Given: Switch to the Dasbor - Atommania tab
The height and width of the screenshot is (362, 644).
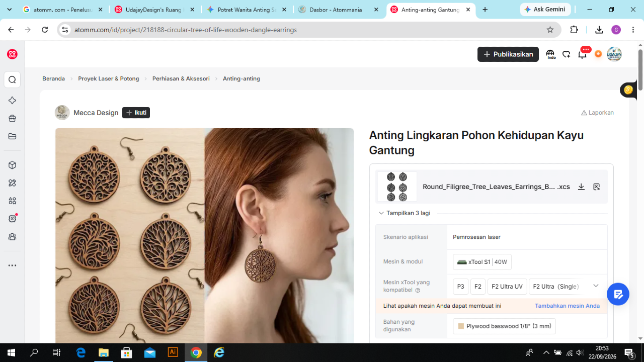Looking at the screenshot, I should pyautogui.click(x=339, y=10).
